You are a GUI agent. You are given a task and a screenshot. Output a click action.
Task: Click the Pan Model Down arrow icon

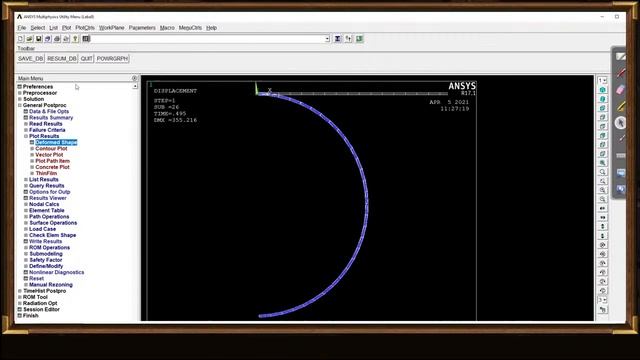[602, 236]
